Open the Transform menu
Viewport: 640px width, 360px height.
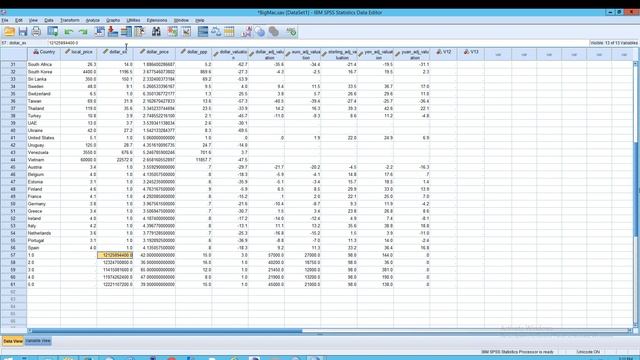pyautogui.click(x=70, y=20)
